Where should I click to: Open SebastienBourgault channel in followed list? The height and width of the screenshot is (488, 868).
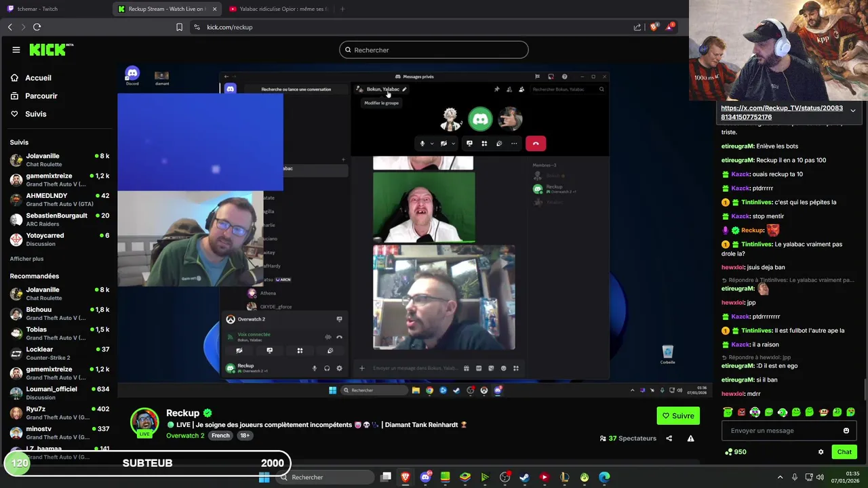tap(59, 220)
